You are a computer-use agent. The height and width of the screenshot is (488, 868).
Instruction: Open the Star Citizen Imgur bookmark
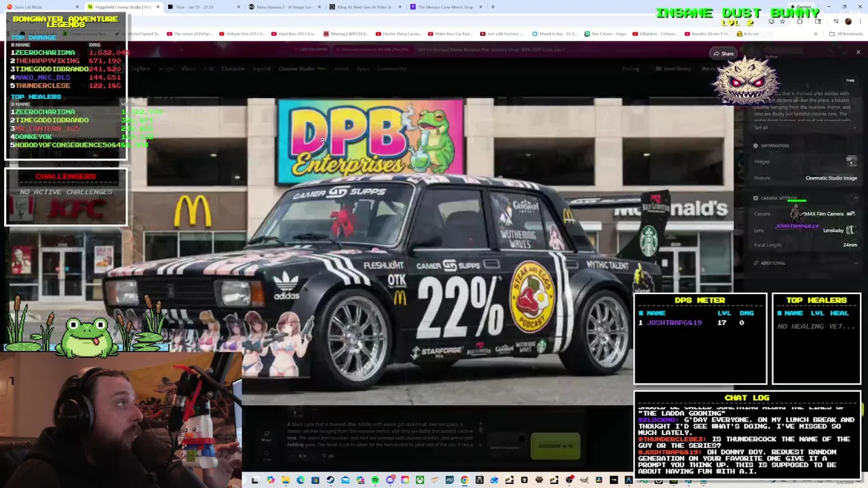(606, 33)
